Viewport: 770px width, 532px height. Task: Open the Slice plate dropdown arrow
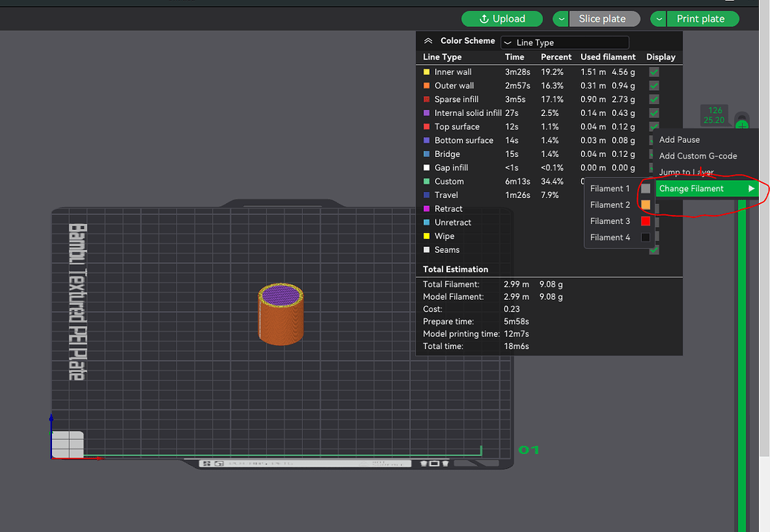[x=561, y=19]
